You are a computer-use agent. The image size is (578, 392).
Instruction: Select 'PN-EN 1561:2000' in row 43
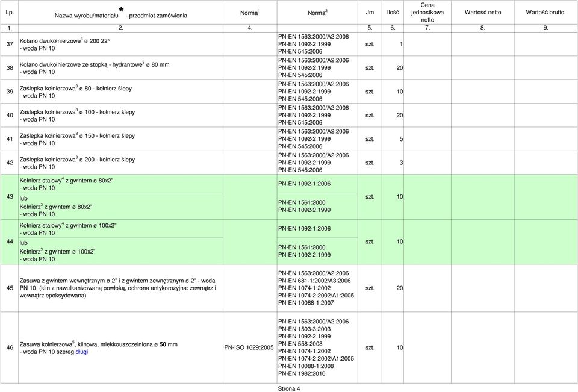click(x=302, y=202)
